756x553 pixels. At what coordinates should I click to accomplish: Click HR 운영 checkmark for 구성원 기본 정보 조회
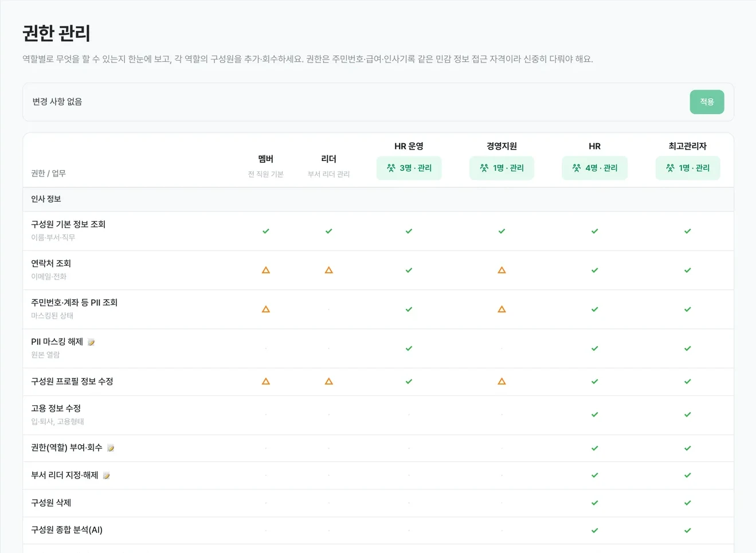click(409, 231)
